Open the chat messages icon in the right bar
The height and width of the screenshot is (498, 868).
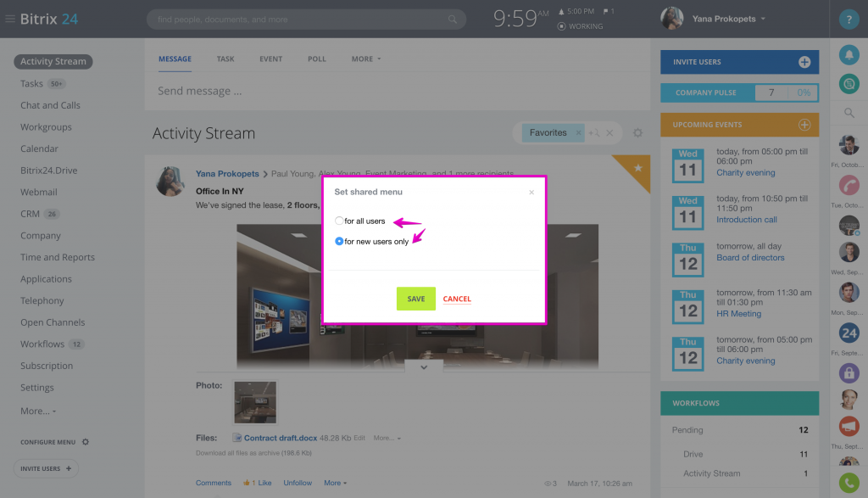(849, 84)
